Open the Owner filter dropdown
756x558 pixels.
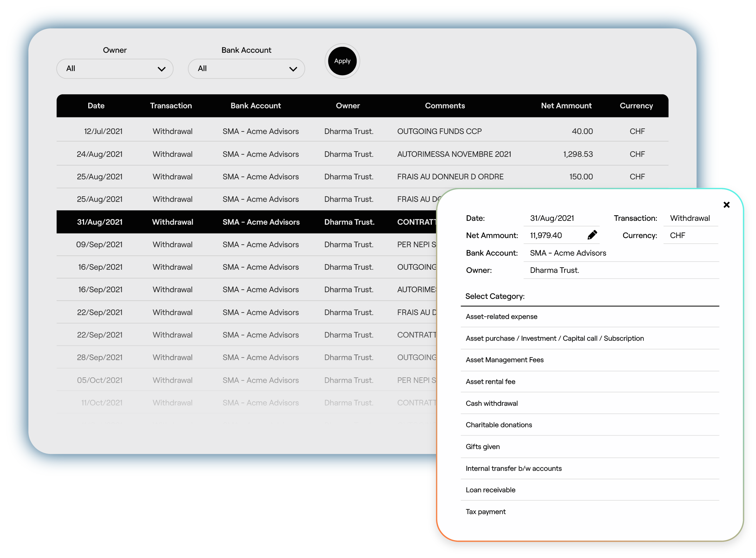115,69
